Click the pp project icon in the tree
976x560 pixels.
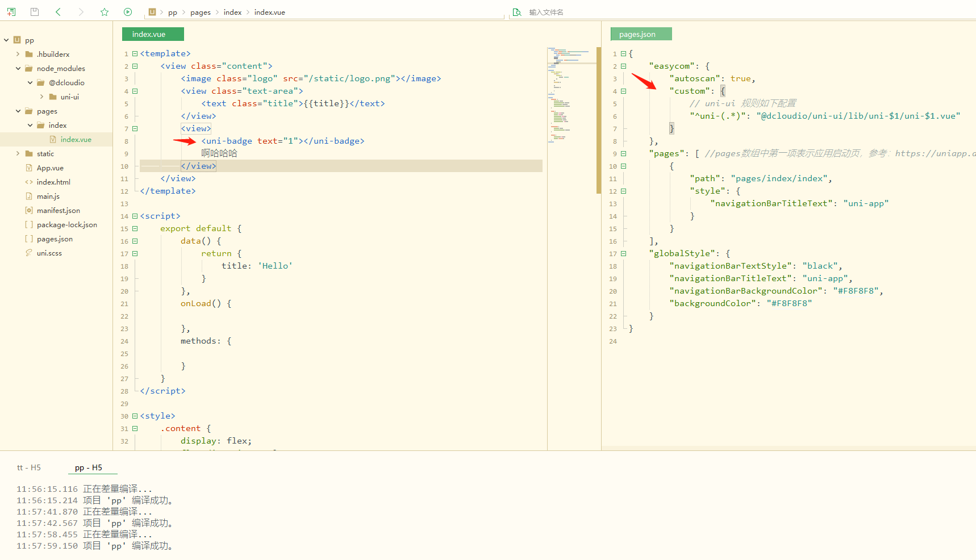(17, 40)
